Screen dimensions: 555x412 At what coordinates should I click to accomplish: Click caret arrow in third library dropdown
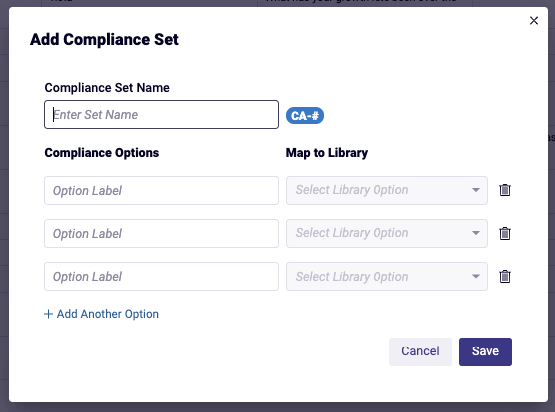pos(476,276)
